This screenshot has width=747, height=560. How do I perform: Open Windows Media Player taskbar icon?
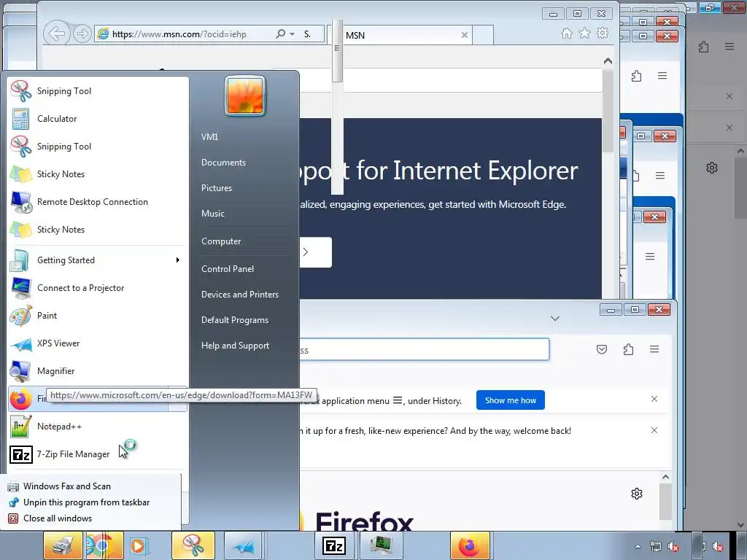[x=139, y=545]
